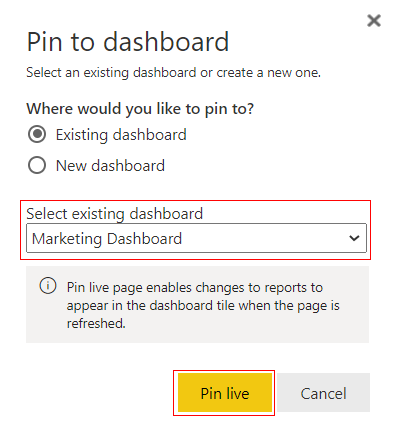Viewport: 401px width, 436px height.
Task: Click the "Marketing Dashboard" selected value text
Action: (x=107, y=239)
